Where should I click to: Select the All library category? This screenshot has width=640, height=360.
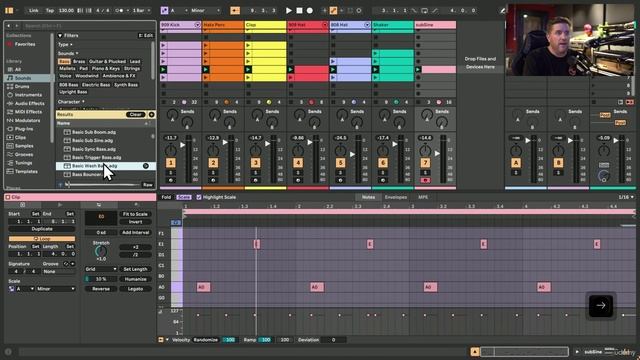[x=18, y=70]
